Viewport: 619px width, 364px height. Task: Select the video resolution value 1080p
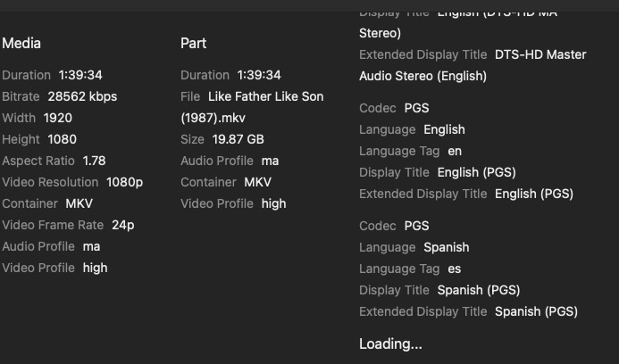[125, 182]
